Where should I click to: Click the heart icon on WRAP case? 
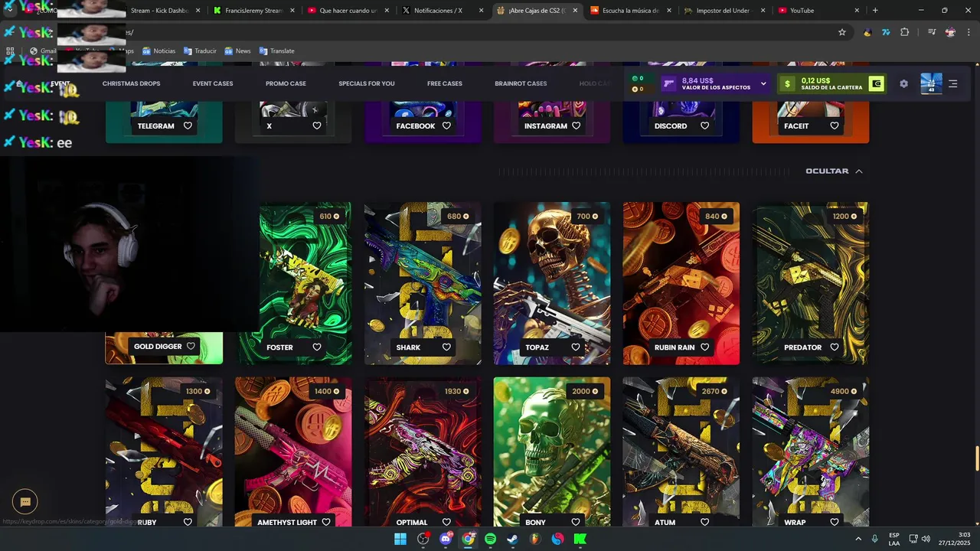(x=835, y=522)
